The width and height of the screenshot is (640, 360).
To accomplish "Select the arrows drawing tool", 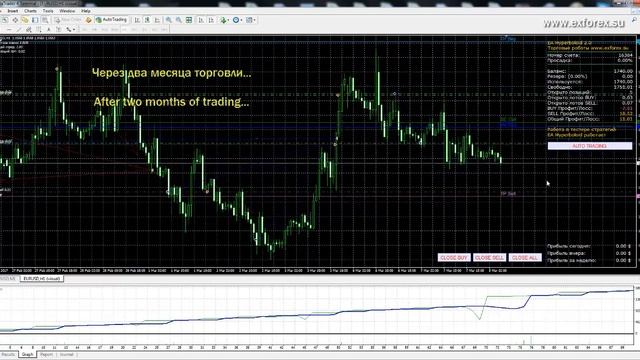I will coord(69,30).
